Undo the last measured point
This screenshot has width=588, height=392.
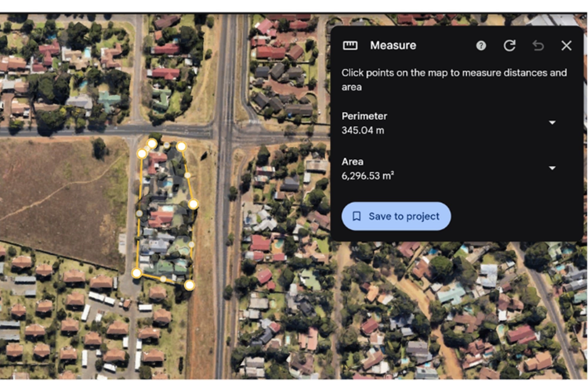538,46
